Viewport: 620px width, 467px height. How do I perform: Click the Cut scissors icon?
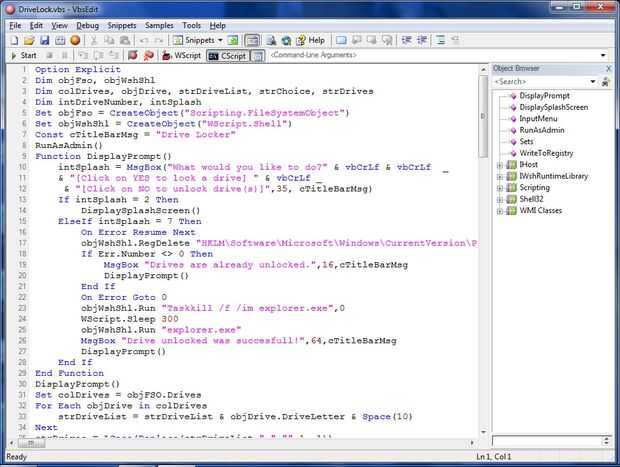click(x=94, y=40)
